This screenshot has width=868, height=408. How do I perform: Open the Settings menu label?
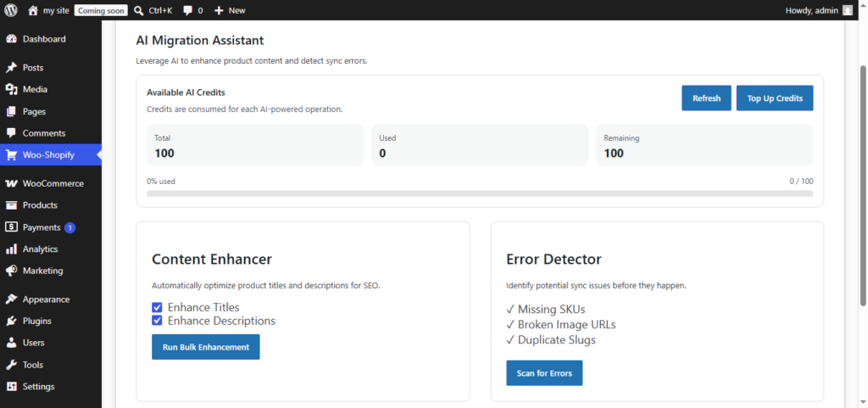click(39, 387)
